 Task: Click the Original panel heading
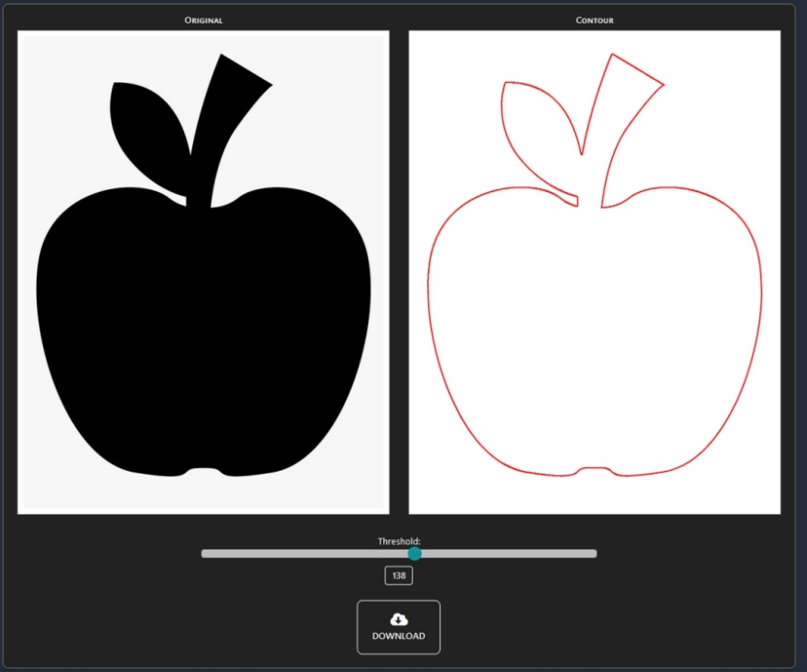coord(203,19)
